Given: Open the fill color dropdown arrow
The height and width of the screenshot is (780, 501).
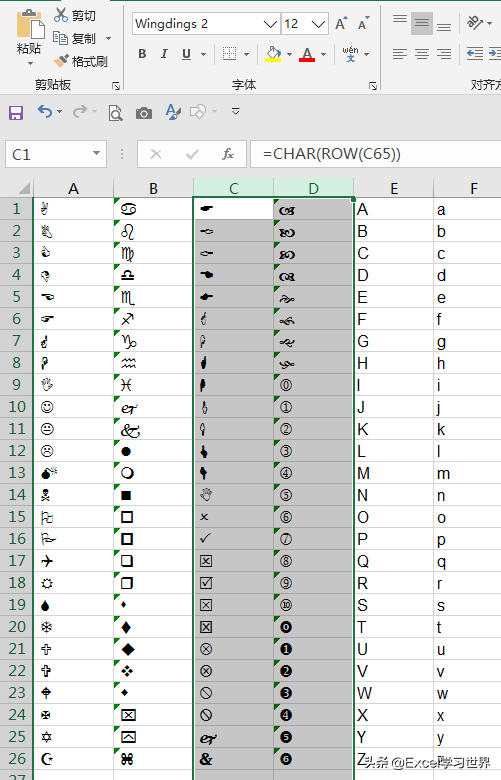Looking at the screenshot, I should coord(290,54).
